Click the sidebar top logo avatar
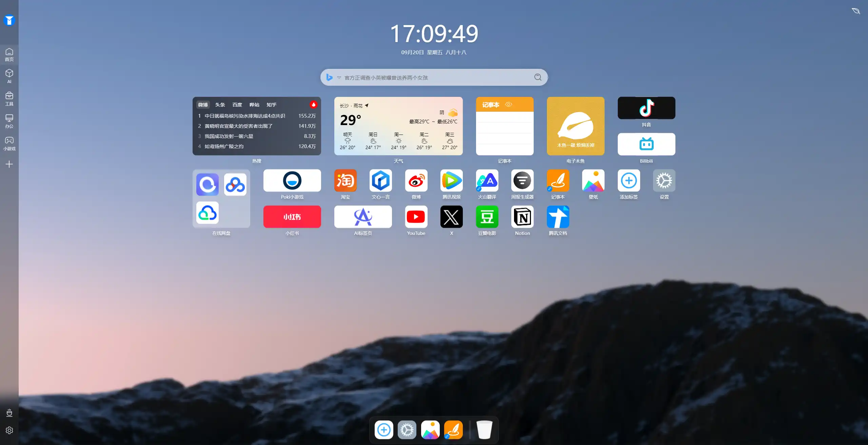 pyautogui.click(x=9, y=20)
